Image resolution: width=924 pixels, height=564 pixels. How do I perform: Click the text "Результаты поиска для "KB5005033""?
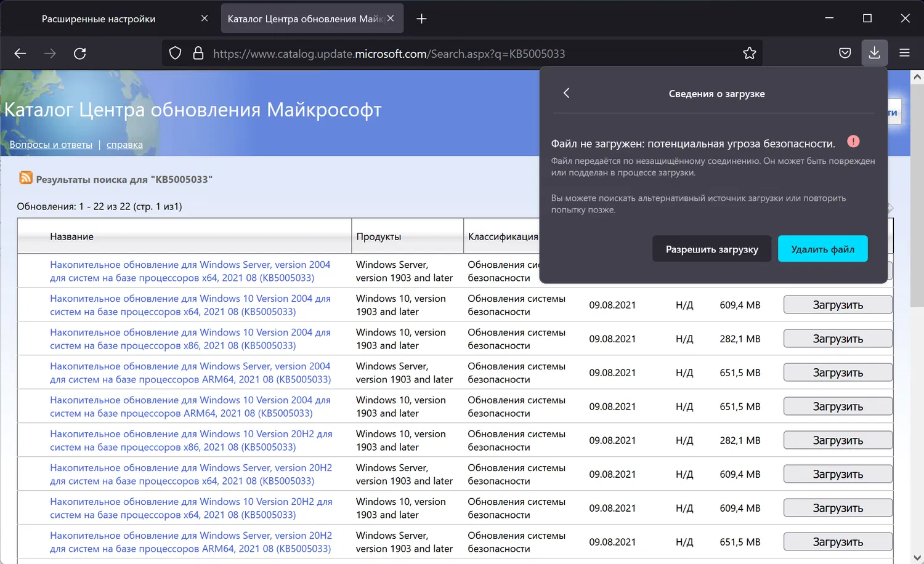tap(124, 179)
